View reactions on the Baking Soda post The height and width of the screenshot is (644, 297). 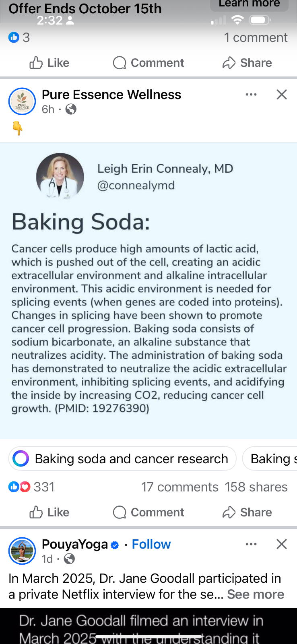(x=31, y=487)
